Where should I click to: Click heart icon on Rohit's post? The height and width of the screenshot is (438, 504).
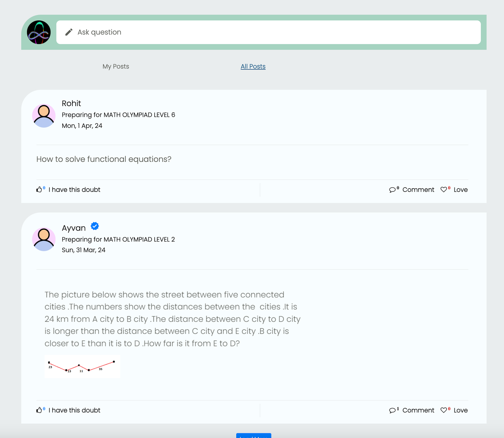(444, 190)
